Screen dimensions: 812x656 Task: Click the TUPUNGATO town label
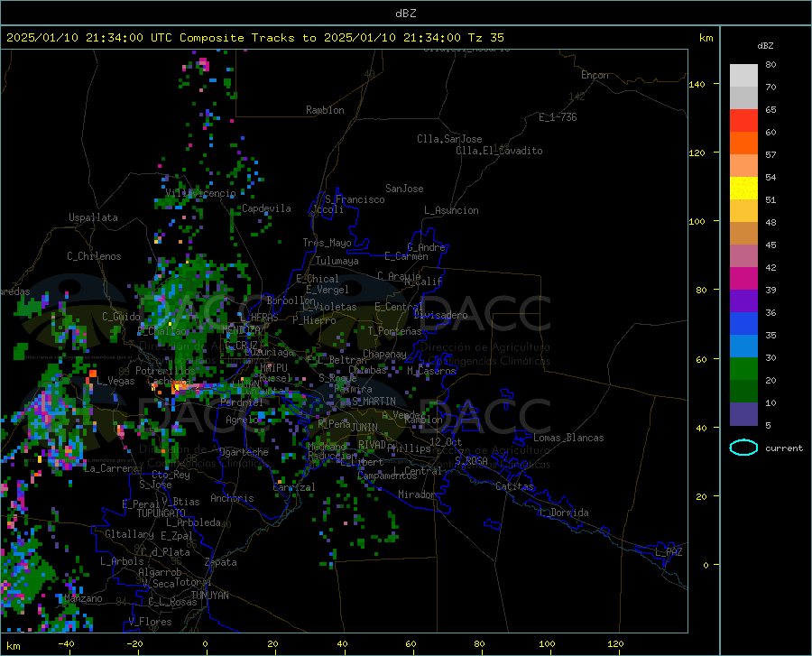tap(161, 513)
